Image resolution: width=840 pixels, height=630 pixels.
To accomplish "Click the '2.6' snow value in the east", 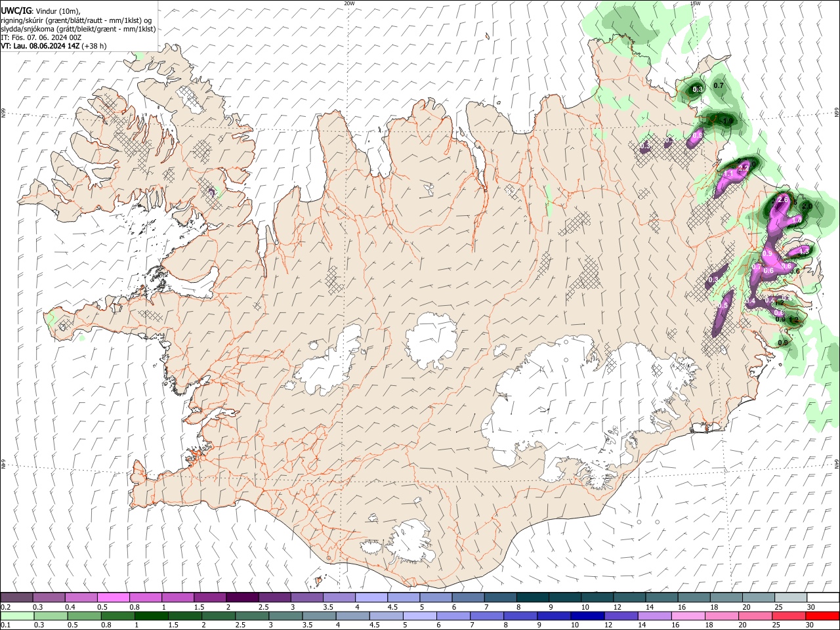I will 782,199.
